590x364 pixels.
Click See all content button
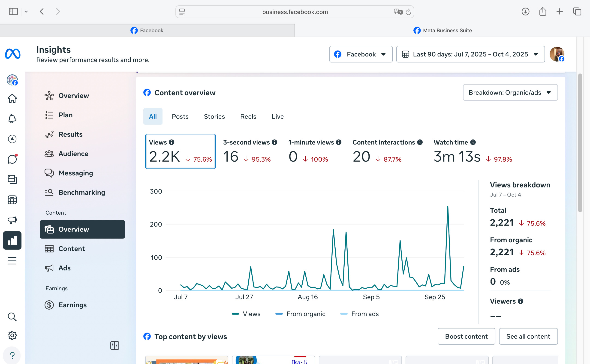[528, 336]
